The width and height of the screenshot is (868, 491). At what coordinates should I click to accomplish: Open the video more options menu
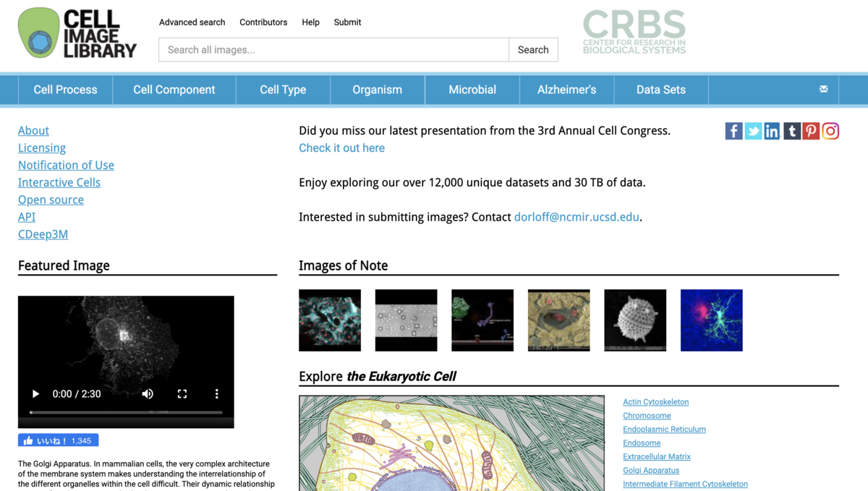(216, 394)
